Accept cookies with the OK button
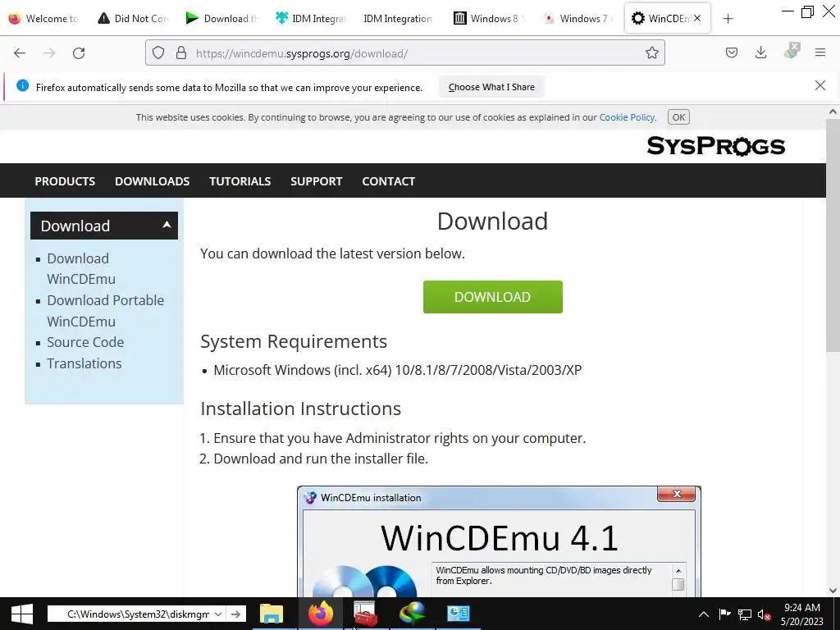This screenshot has height=630, width=840. click(x=678, y=117)
